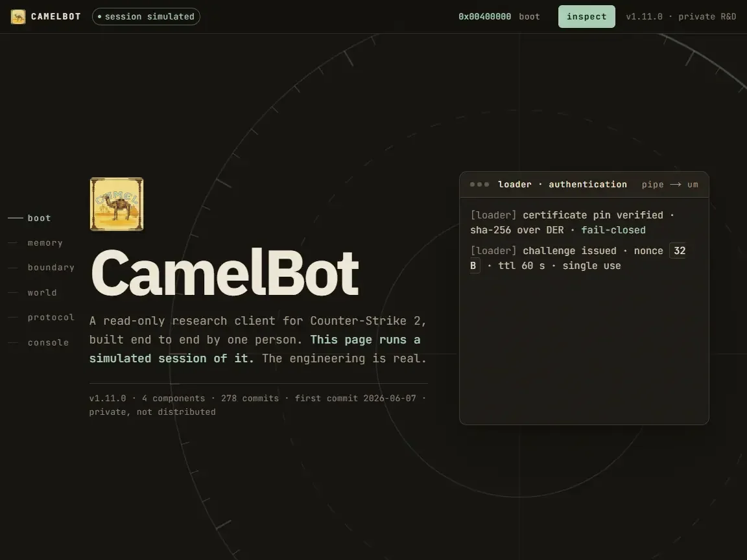Click the 'loader · authentication' panel title

(562, 184)
